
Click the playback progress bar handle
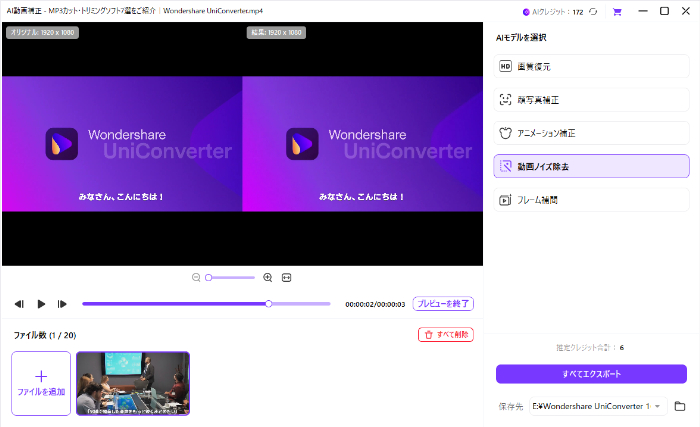click(x=269, y=304)
